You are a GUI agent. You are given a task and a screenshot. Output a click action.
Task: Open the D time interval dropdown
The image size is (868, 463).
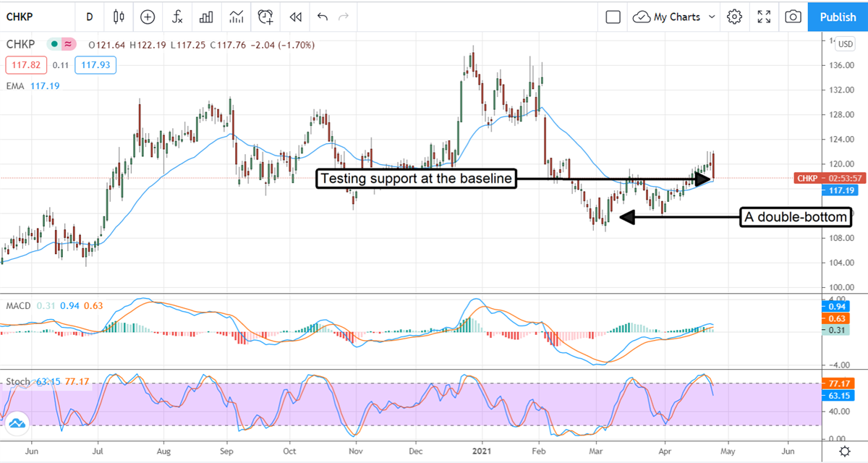[89, 17]
